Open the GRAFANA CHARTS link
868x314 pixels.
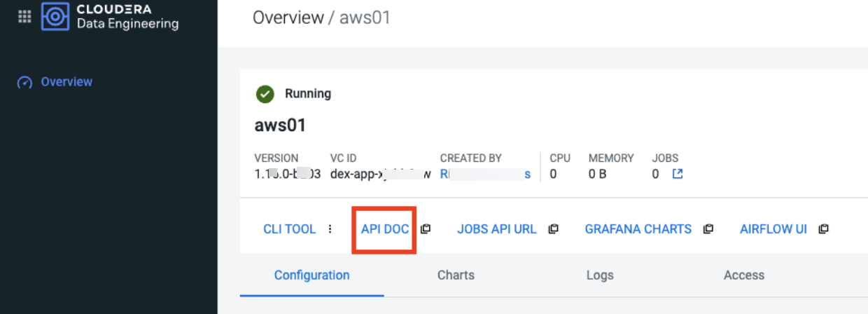tap(638, 229)
